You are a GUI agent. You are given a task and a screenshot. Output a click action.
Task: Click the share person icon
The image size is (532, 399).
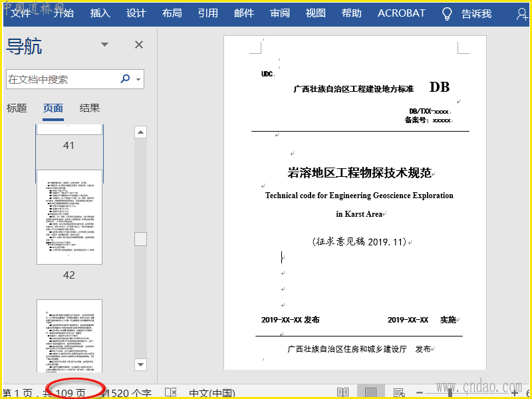click(523, 13)
